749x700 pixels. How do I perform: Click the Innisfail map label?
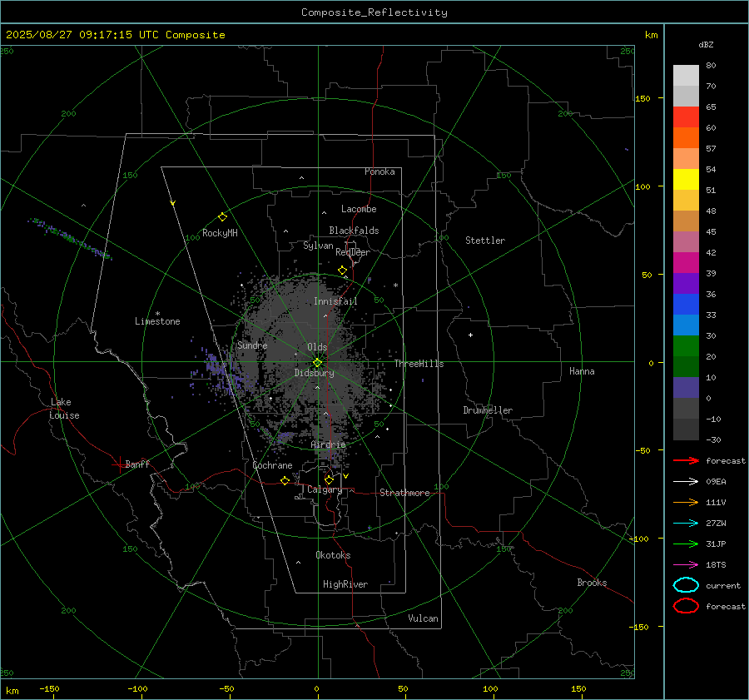(335, 301)
